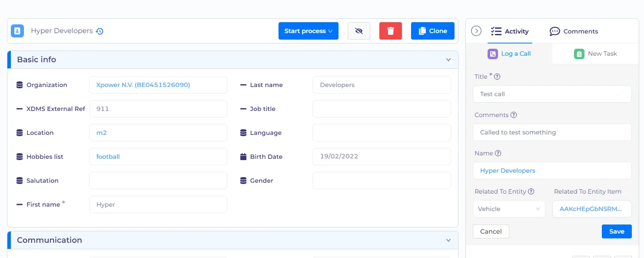644x258 pixels.
Task: Click the help icon next to Comments label
Action: tap(514, 115)
